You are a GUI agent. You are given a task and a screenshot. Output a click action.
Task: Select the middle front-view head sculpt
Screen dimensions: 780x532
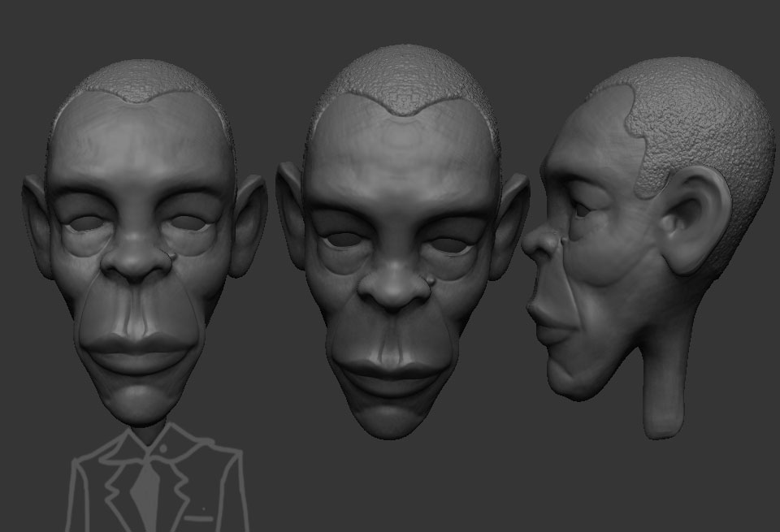point(402,242)
